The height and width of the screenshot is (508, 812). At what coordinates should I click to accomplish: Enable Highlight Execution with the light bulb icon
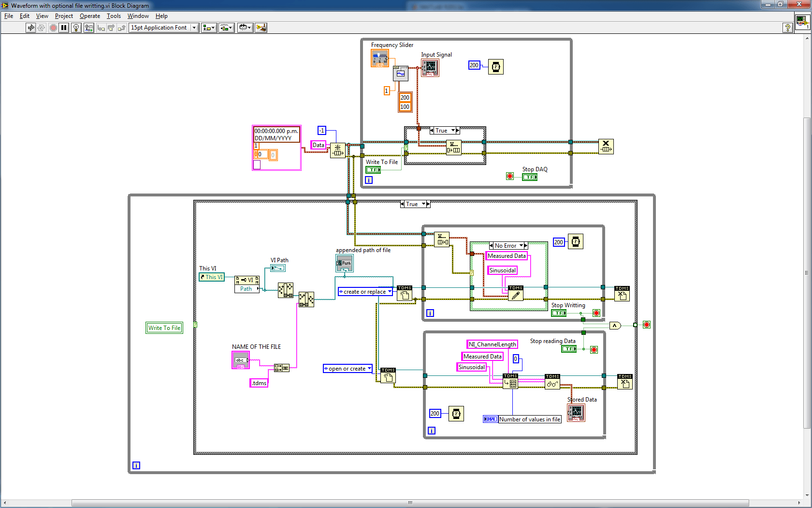pyautogui.click(x=76, y=28)
